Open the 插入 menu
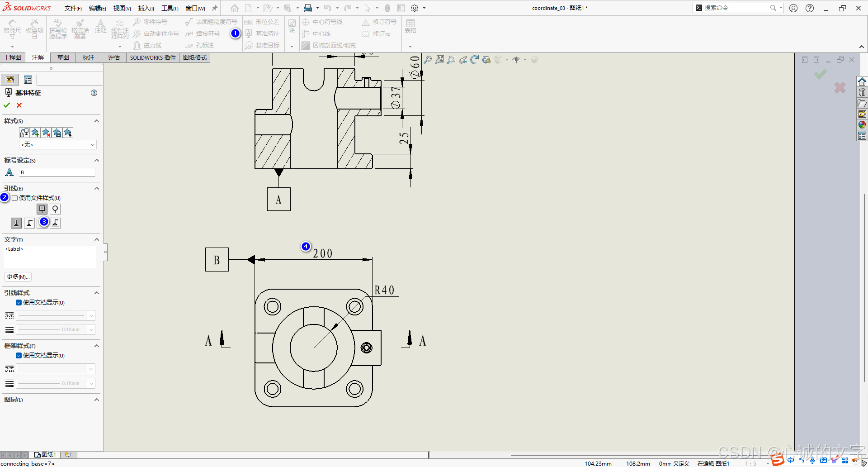 tap(146, 8)
